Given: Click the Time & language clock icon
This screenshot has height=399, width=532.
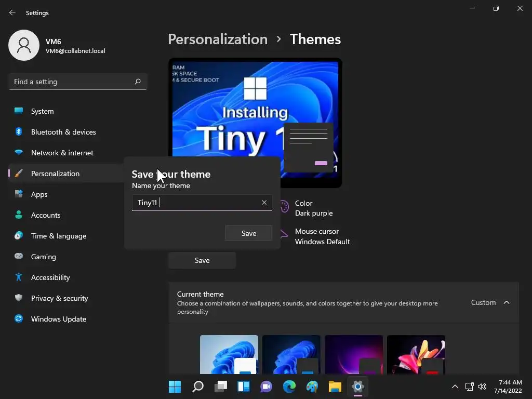Looking at the screenshot, I should click(19, 235).
